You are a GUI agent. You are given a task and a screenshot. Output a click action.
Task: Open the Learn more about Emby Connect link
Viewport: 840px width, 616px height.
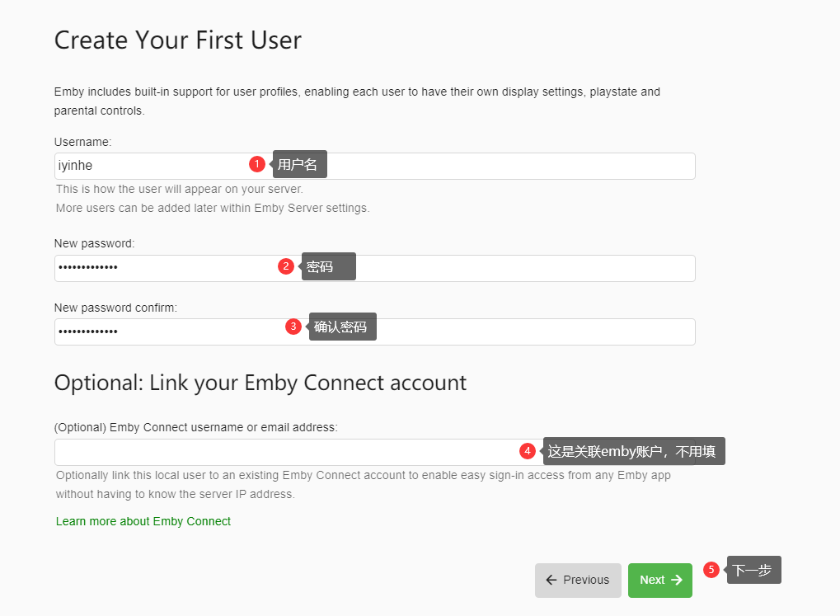coord(143,521)
